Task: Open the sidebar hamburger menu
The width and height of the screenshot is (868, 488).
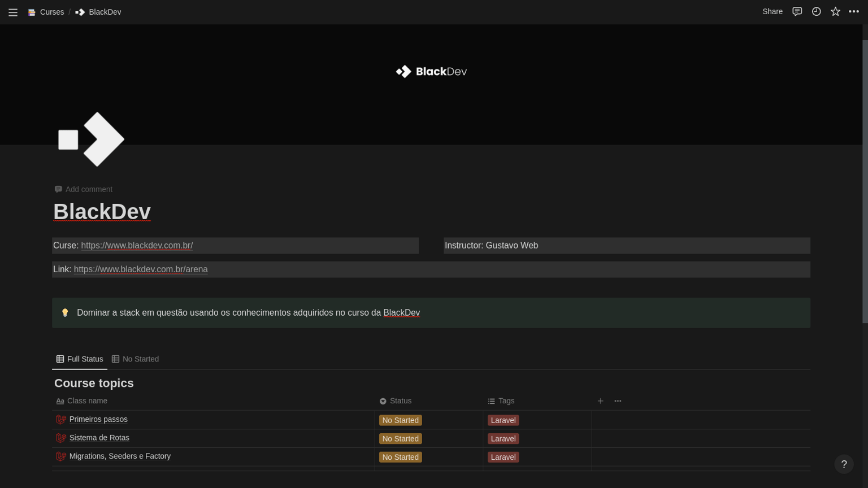Action: coord(13,12)
